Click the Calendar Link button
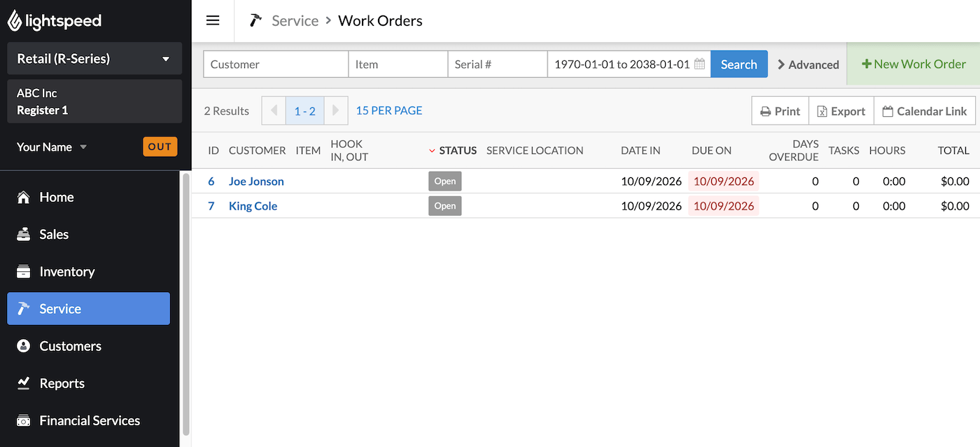This screenshot has height=447, width=980. [925, 111]
